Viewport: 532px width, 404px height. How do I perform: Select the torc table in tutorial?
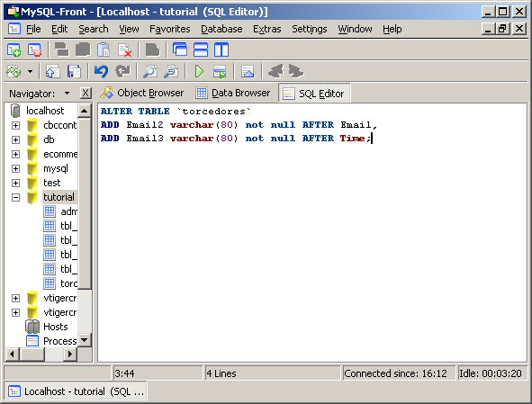[69, 283]
